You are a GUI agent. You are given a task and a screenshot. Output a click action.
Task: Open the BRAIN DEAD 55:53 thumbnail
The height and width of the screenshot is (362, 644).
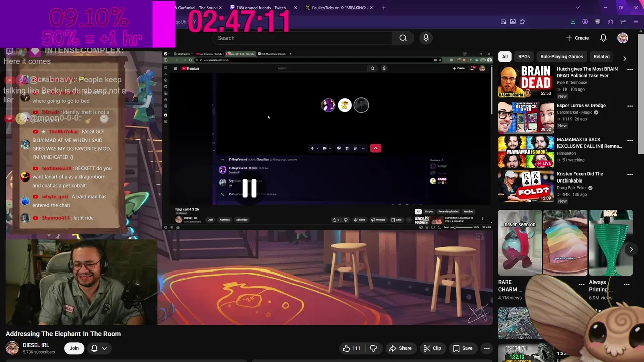click(x=526, y=81)
